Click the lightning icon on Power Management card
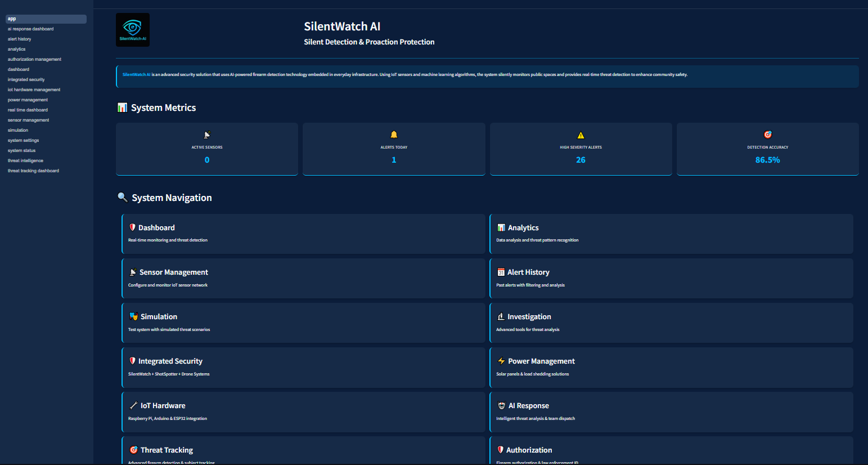Viewport: 868px width, 465px height. coord(501,361)
